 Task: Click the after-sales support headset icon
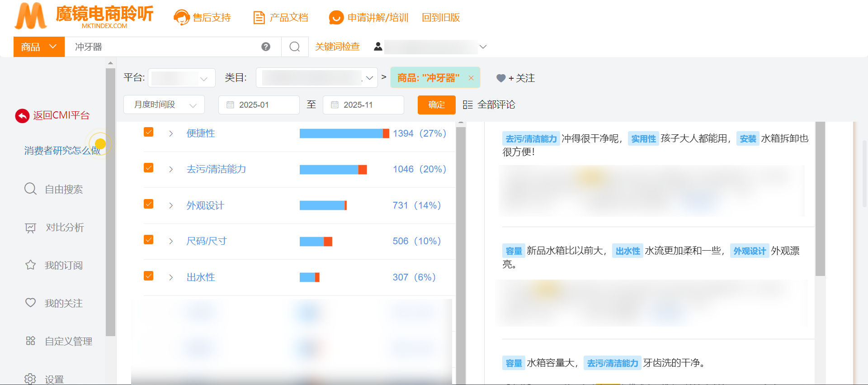tap(181, 18)
